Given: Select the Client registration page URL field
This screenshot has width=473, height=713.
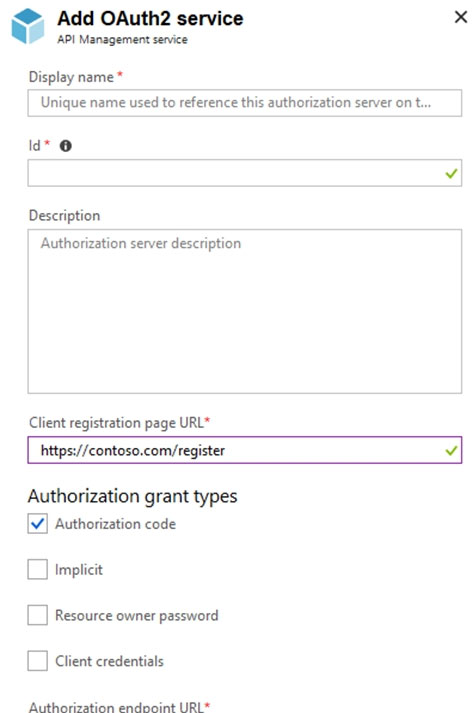Looking at the screenshot, I should 245,450.
